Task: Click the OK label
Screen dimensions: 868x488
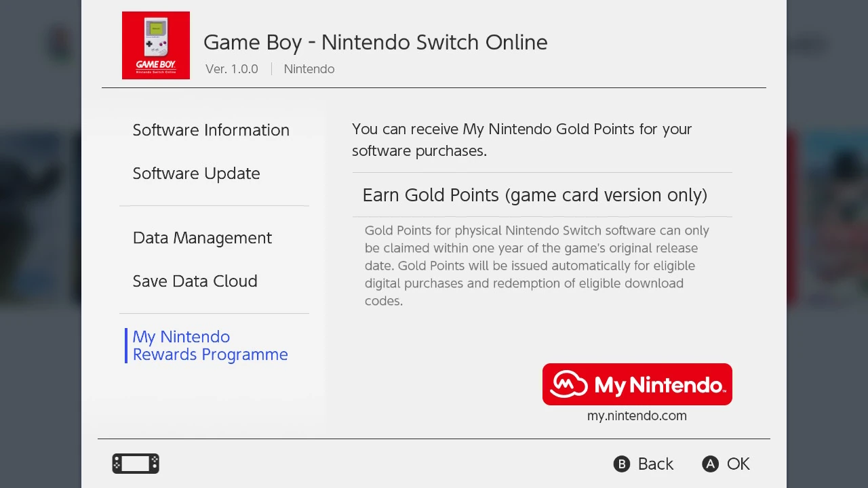Action: (738, 464)
